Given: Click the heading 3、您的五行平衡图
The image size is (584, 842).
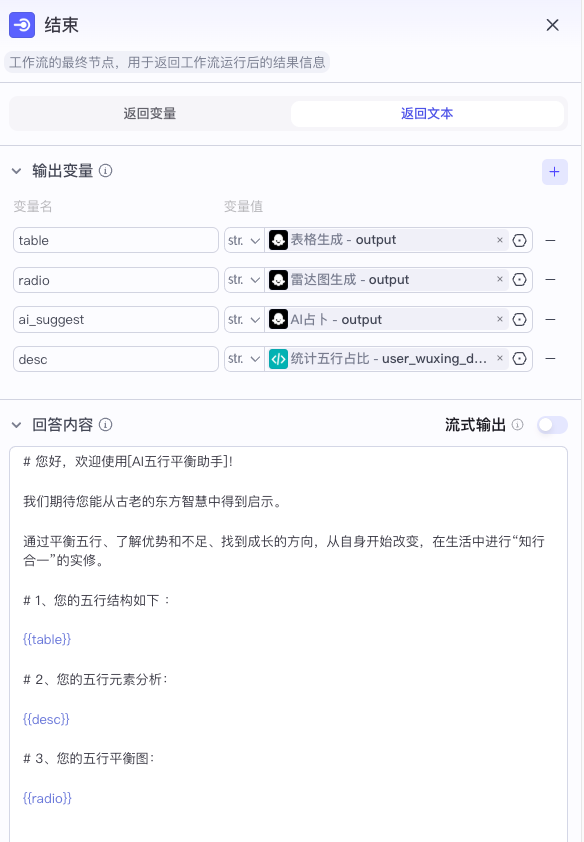Looking at the screenshot, I should click(89, 758).
